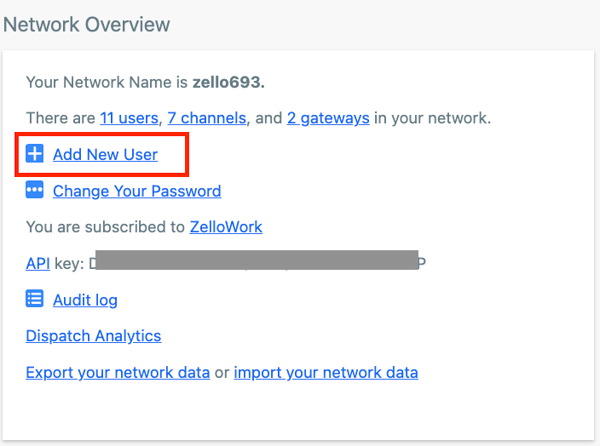
Task: Select the Add New User link
Action: pyautogui.click(x=105, y=155)
